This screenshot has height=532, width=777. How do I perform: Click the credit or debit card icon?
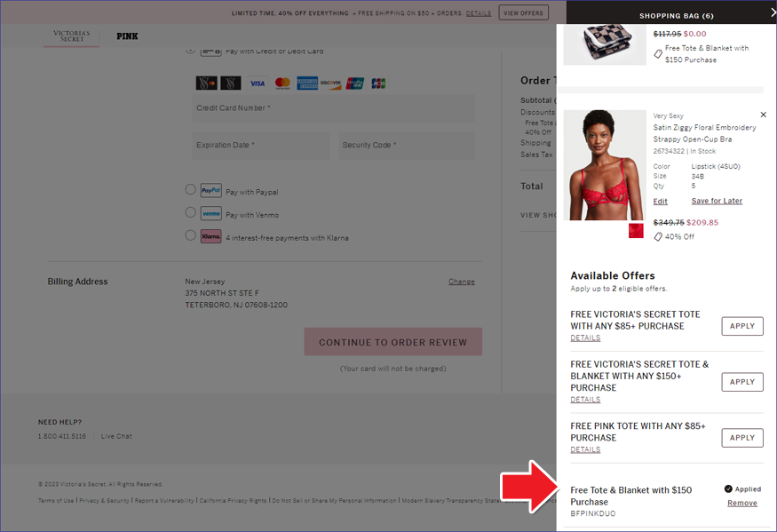pyautogui.click(x=211, y=51)
